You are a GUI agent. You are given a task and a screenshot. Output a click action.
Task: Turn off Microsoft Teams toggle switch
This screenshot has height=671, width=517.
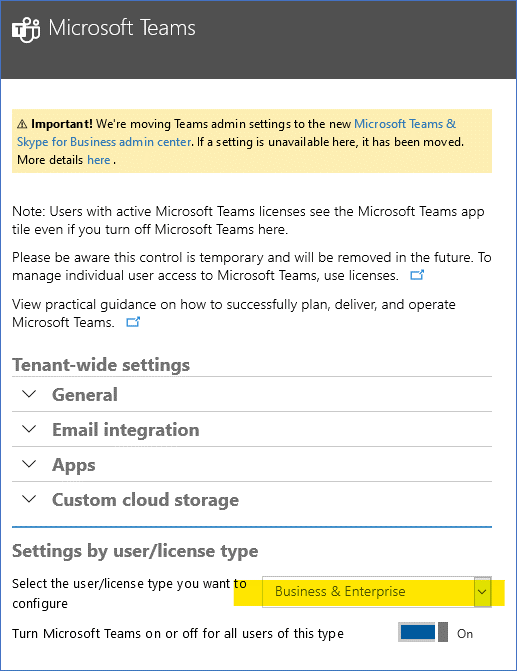[x=423, y=632]
